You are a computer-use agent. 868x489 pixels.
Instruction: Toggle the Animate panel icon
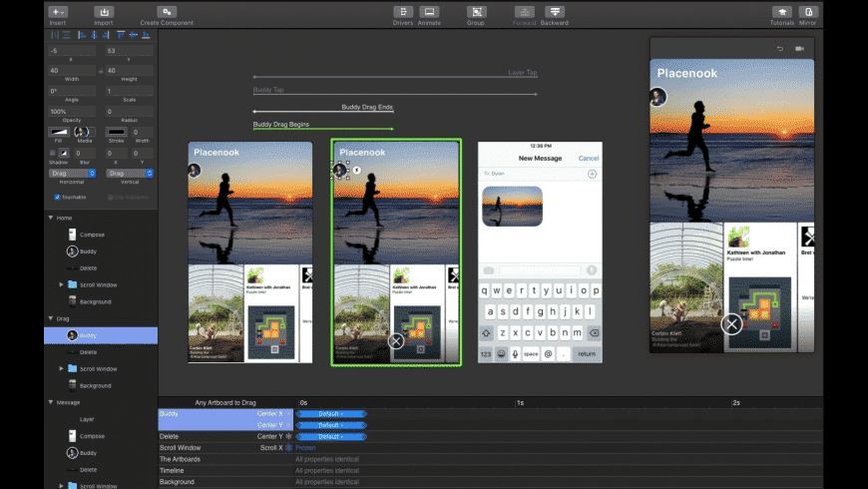point(429,12)
